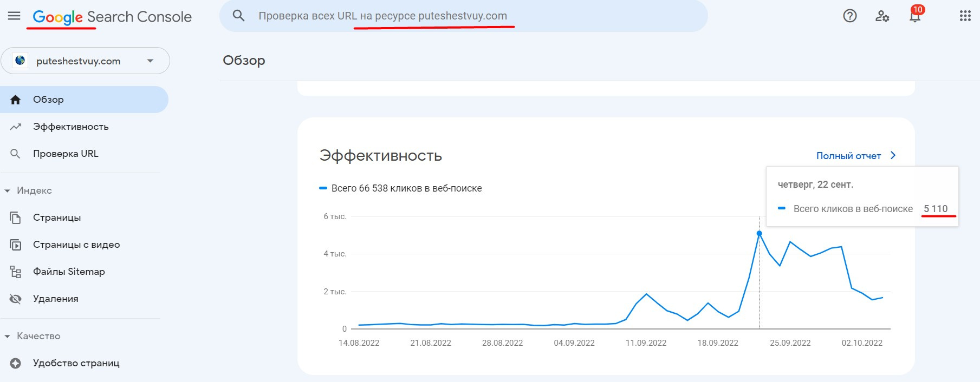Focus the URL inspection search field
This screenshot has width=980, height=382.
[x=463, y=16]
